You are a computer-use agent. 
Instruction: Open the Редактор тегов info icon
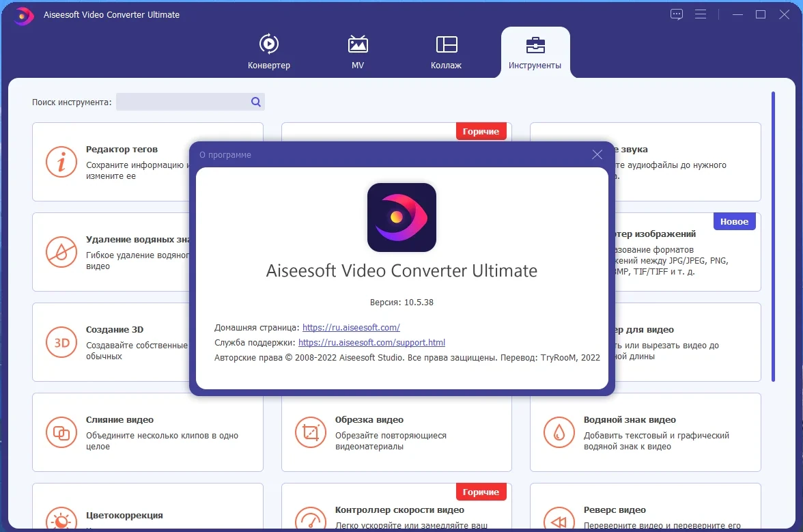61,162
